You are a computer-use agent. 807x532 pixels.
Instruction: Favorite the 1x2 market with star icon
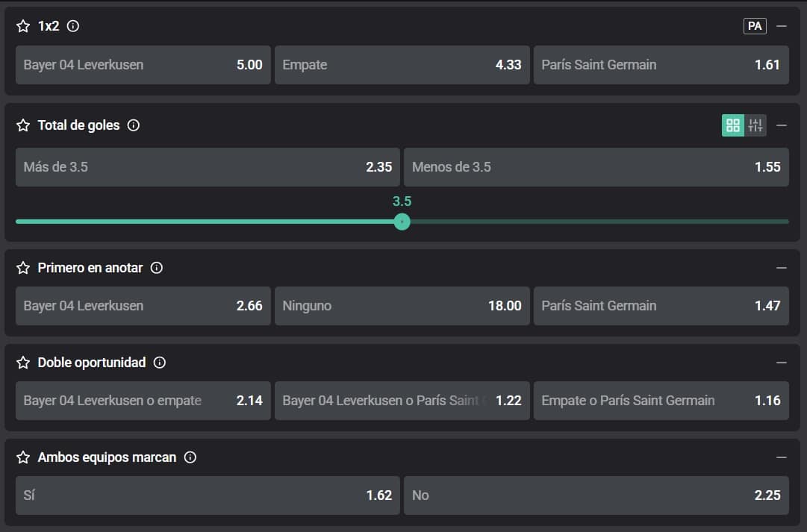pyautogui.click(x=23, y=26)
